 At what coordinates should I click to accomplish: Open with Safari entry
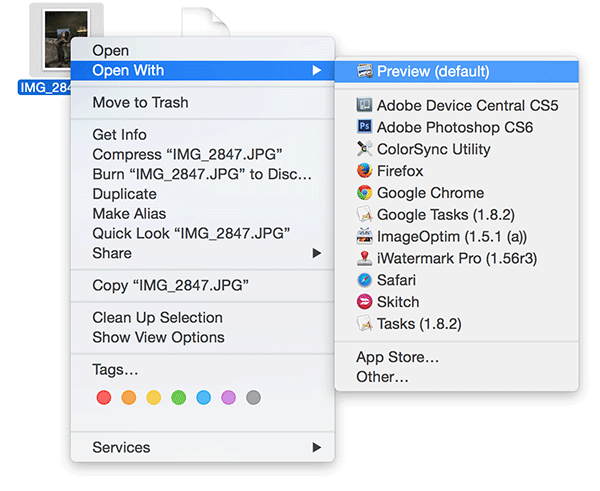457,280
